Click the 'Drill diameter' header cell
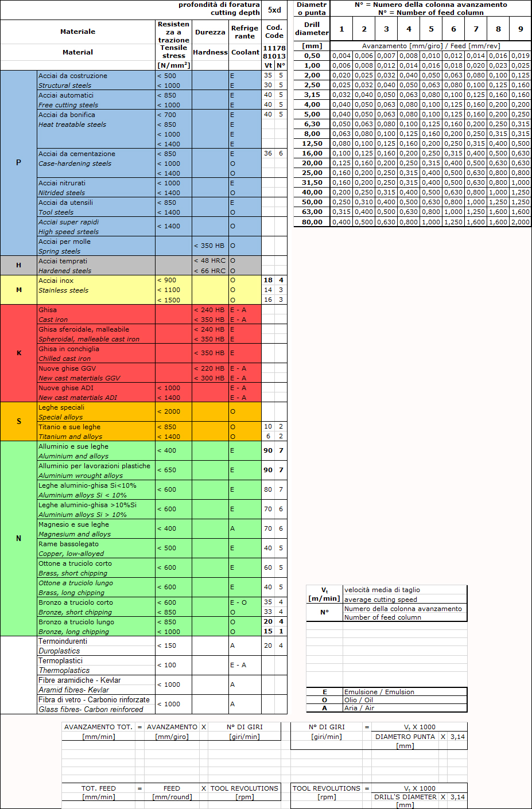The image size is (532, 809). [312, 29]
